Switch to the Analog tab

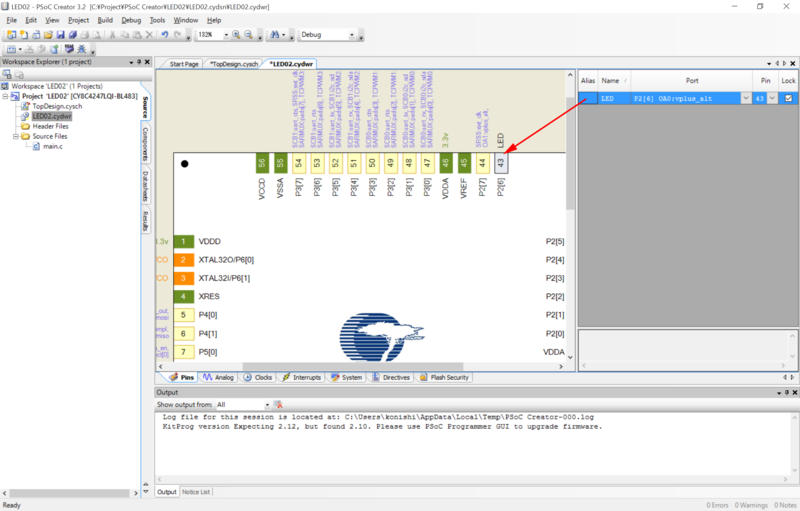point(218,377)
